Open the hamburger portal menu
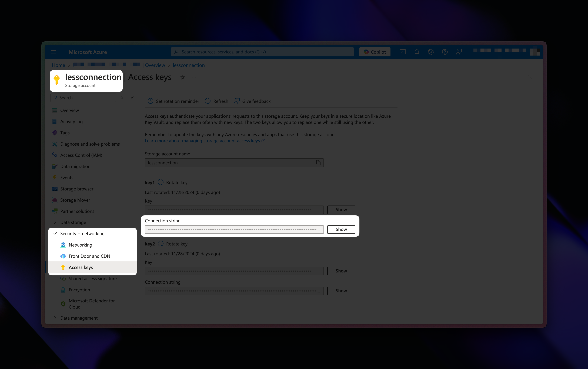 click(x=54, y=52)
